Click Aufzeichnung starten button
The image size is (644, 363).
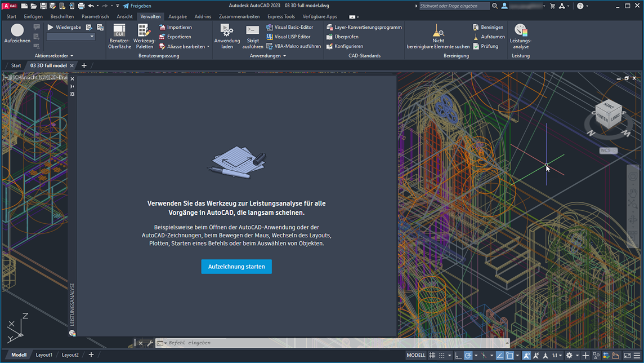(236, 267)
